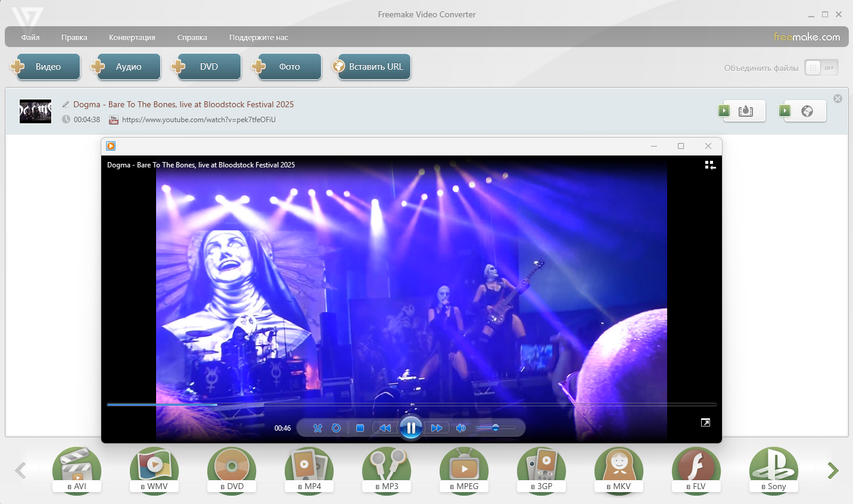853x504 pixels.
Task: Remove the Dogma video from the list
Action: [x=838, y=99]
